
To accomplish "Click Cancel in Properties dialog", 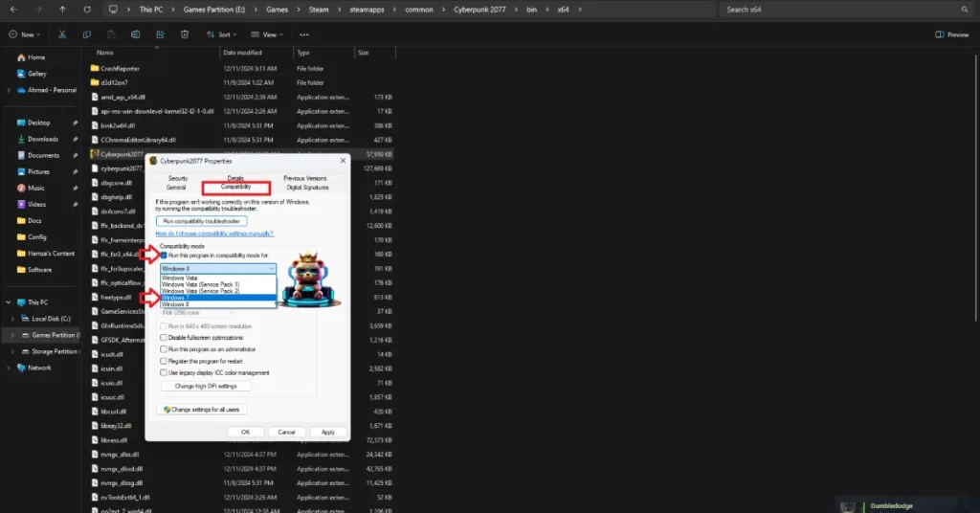I will tap(286, 433).
